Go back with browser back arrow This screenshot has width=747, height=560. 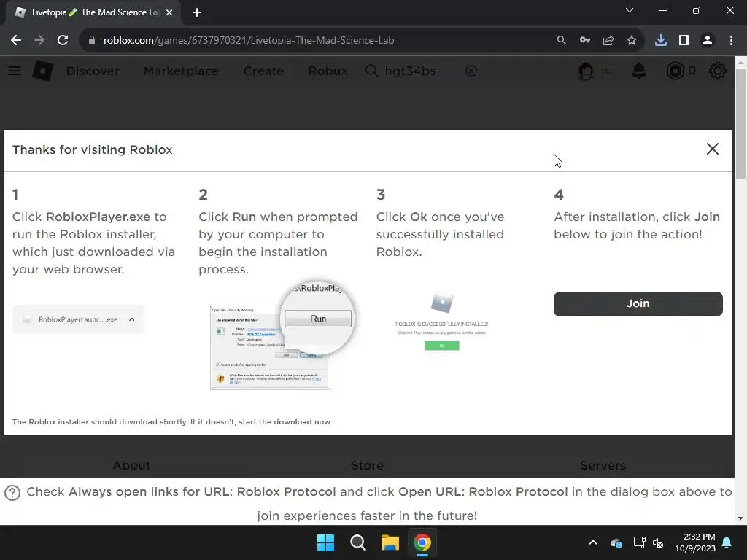[16, 41]
